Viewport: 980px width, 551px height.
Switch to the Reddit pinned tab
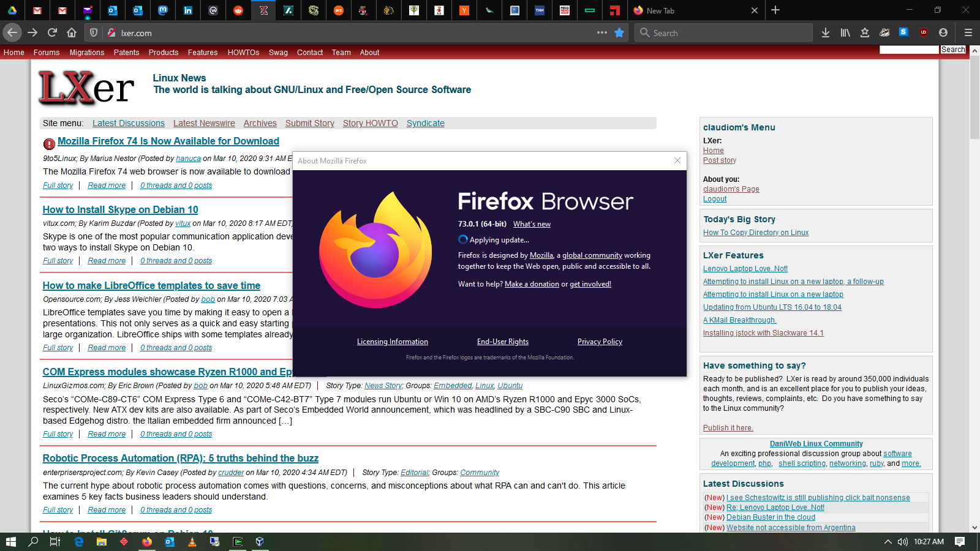[238, 10]
